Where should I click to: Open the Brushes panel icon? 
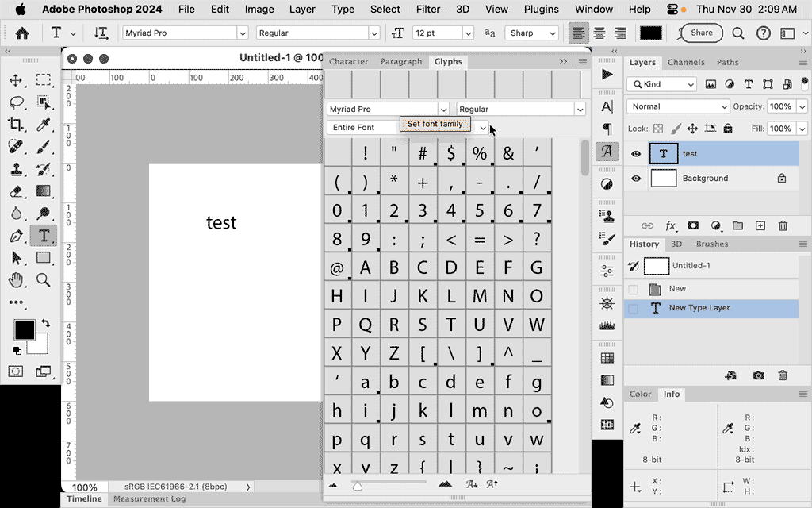click(711, 244)
